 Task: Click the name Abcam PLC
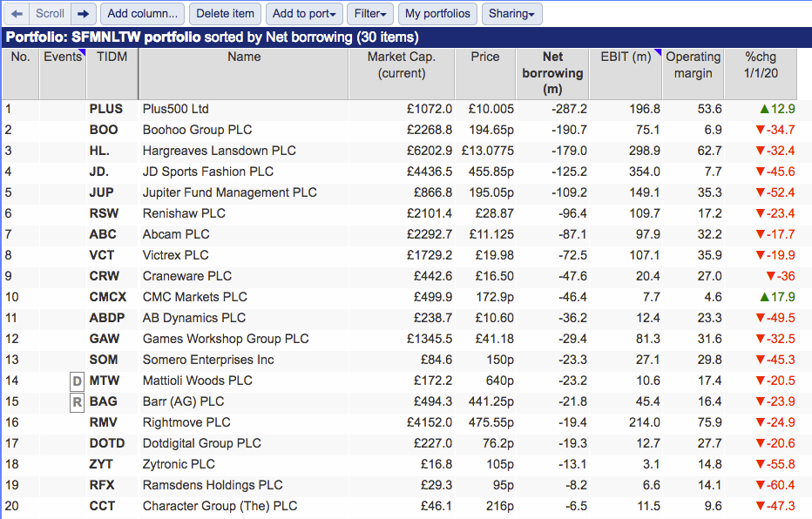[x=176, y=234]
